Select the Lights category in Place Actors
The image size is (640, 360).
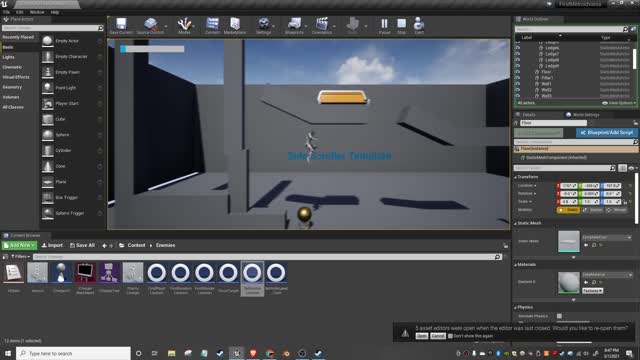pos(9,57)
